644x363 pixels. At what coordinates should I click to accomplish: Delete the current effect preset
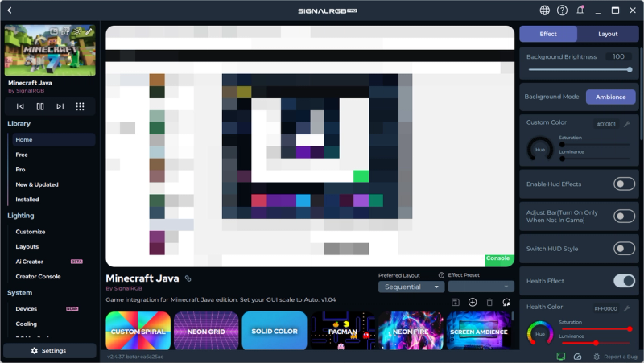(x=489, y=302)
